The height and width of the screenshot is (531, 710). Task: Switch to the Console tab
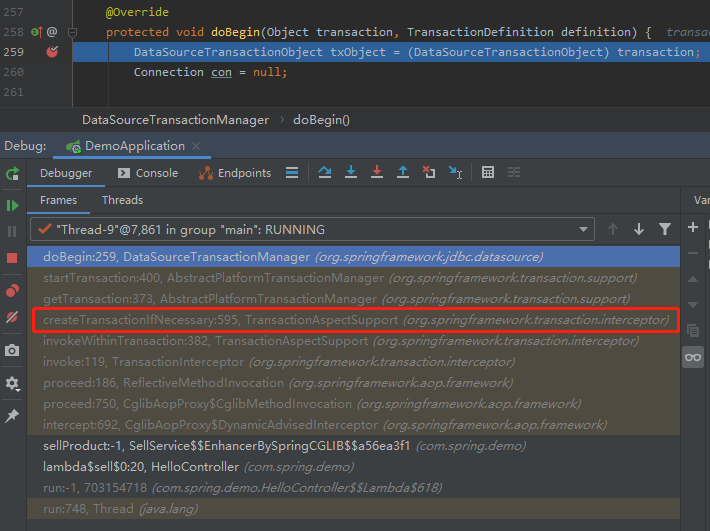pos(148,173)
